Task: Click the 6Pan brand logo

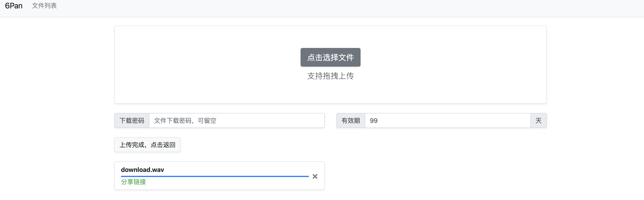Action: point(14,6)
